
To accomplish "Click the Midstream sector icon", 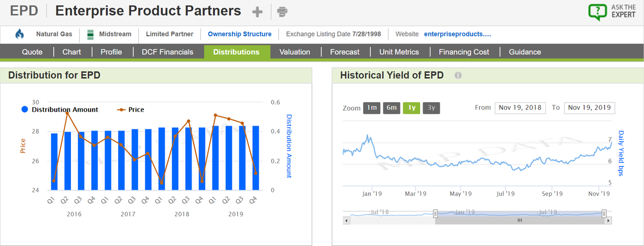I will 91,34.
